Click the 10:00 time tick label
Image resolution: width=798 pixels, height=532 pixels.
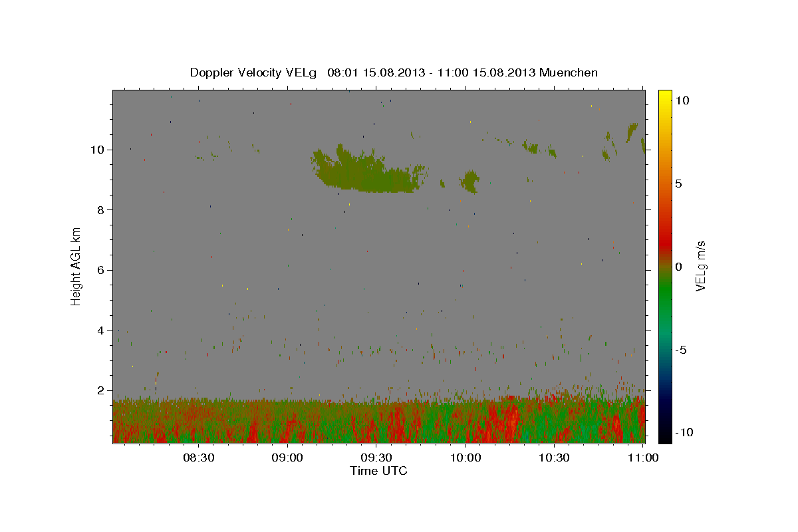click(x=465, y=458)
